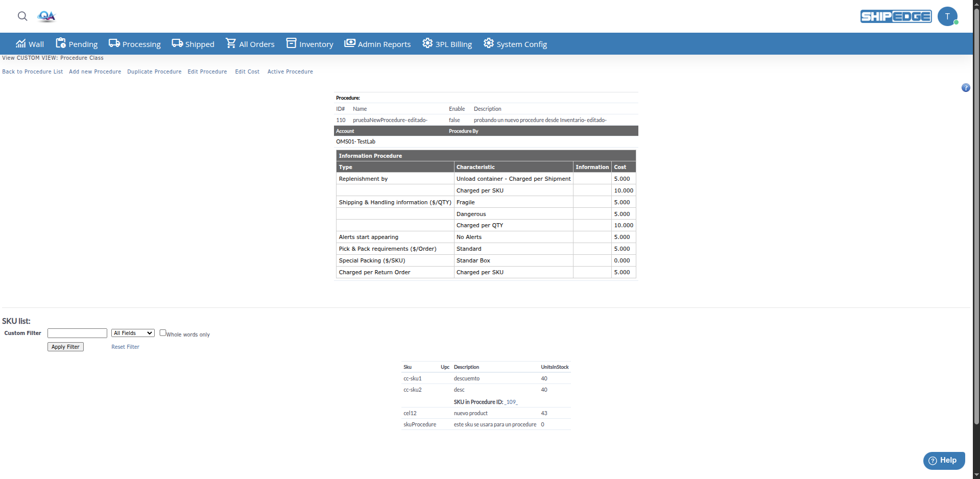Viewport: 980px width, 479px height.
Task: Click the Inventory box icon
Action: tap(291, 43)
